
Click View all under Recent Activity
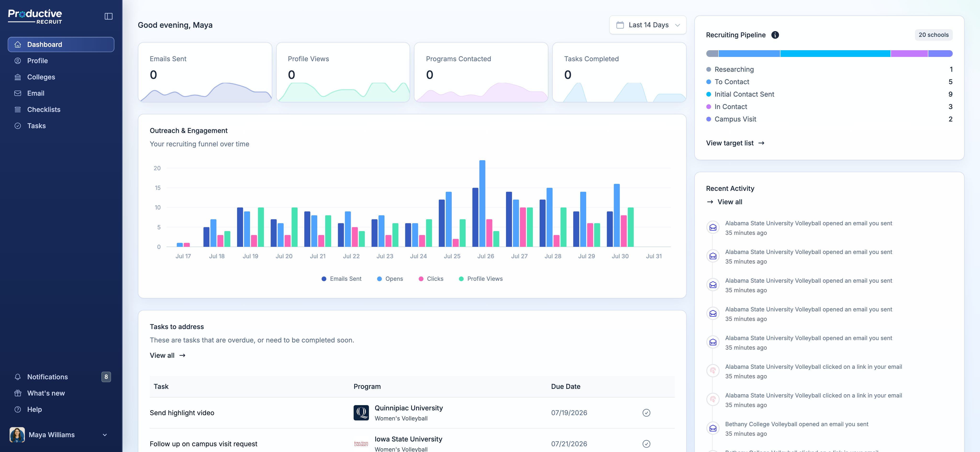[724, 202]
